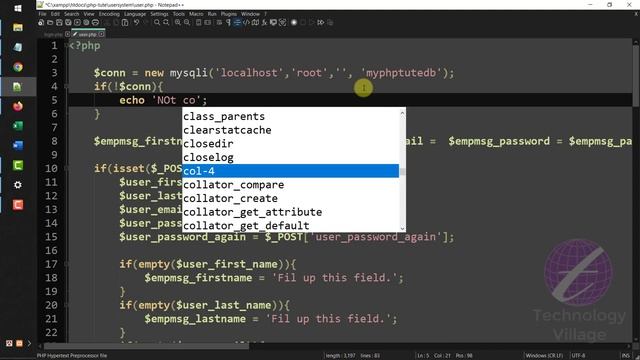The width and height of the screenshot is (640, 360).
Task: Click UTF-8 encoding in status bar
Action: (x=578, y=356)
